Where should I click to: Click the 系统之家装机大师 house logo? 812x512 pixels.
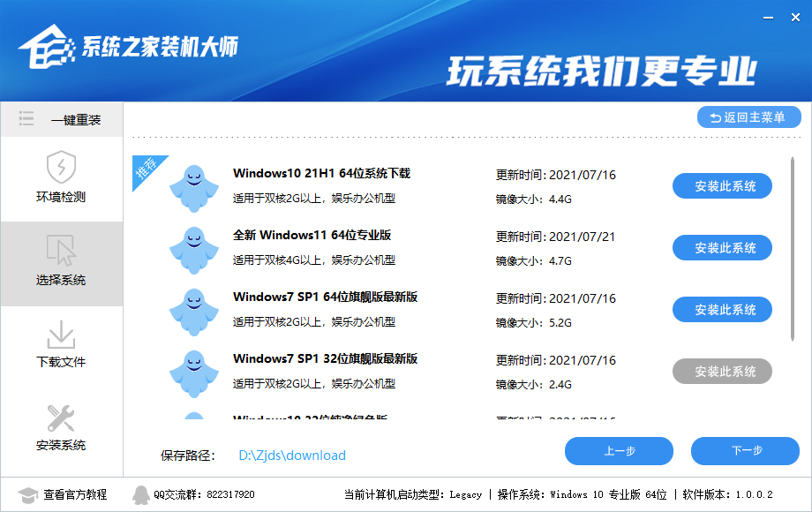pyautogui.click(x=47, y=47)
